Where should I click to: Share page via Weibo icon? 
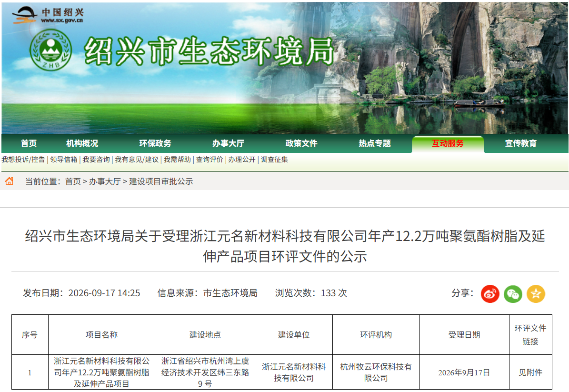coord(490,293)
